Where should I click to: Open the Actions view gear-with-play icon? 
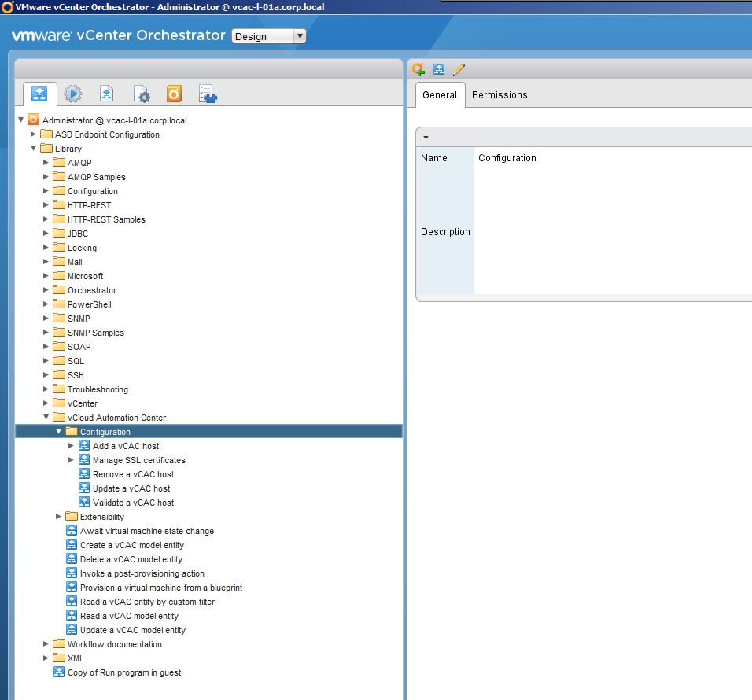[73, 94]
